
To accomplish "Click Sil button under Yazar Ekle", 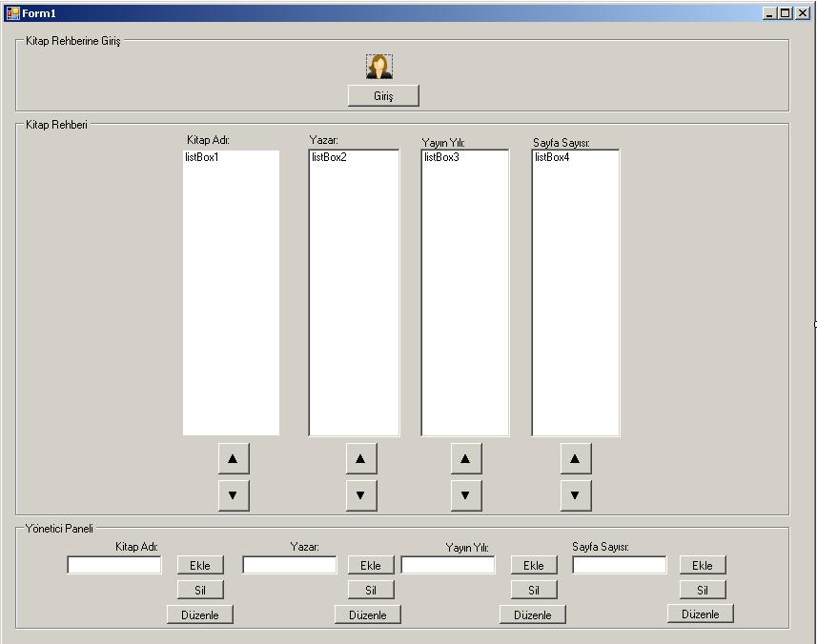I will (371, 590).
